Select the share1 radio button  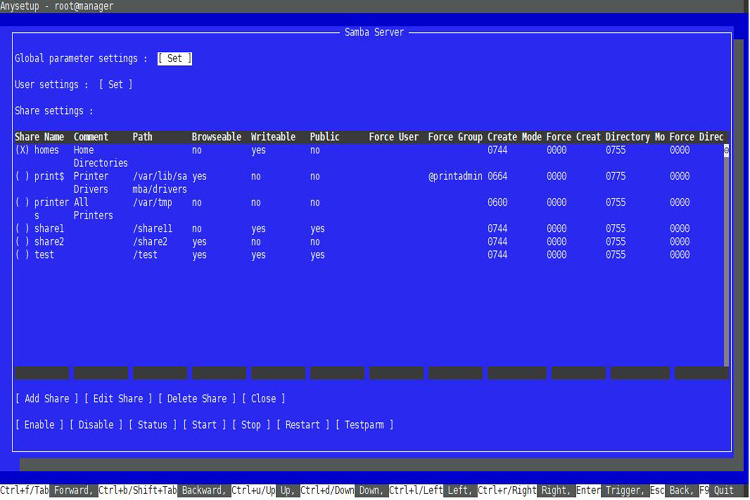pyautogui.click(x=22, y=229)
